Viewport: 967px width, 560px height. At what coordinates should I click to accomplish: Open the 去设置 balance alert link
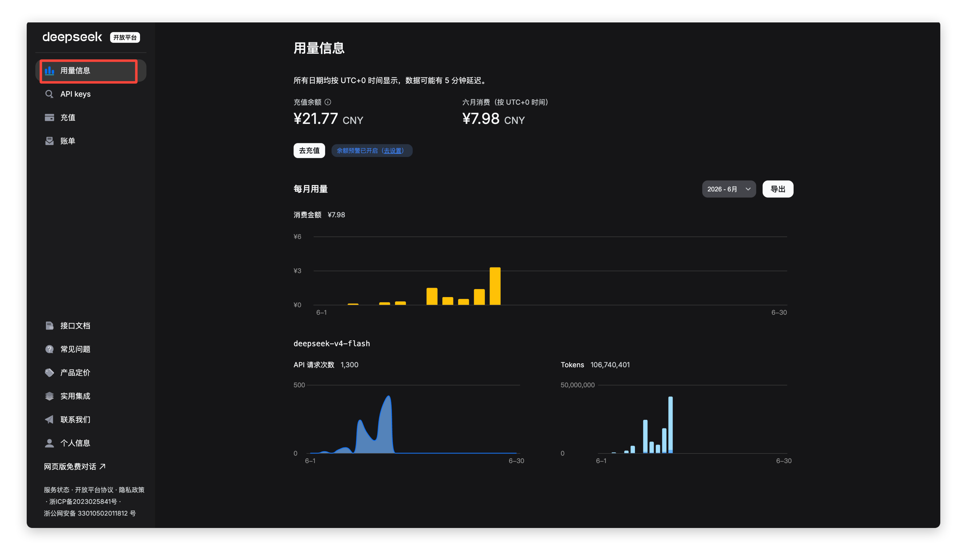393,151
